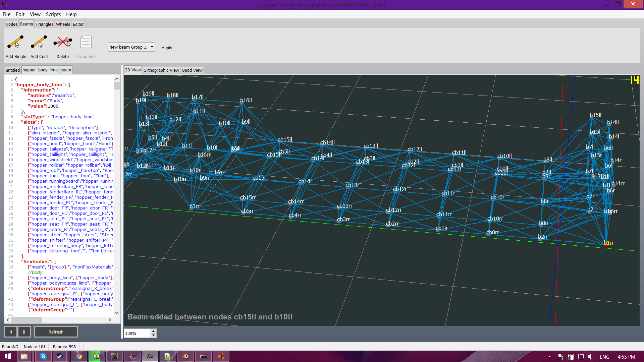
Task: Open Action Center flag icon
Action: coord(560,357)
